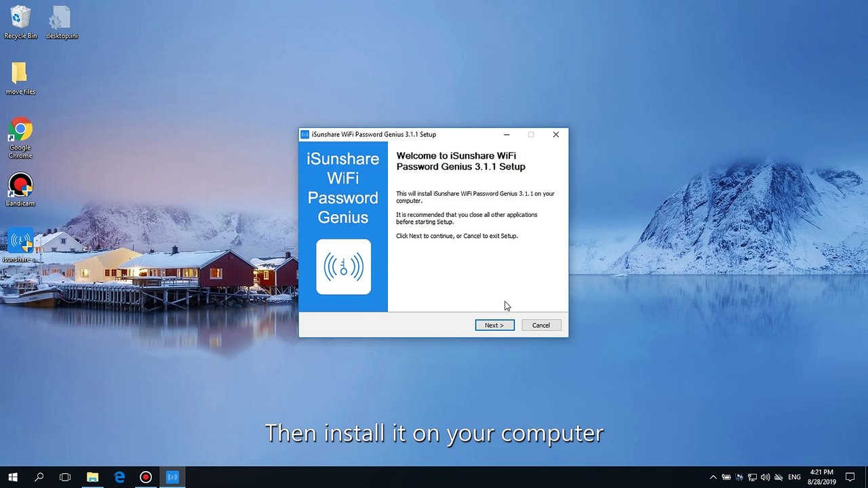
Task: Open the Action Center notifications icon
Action: tap(850, 477)
